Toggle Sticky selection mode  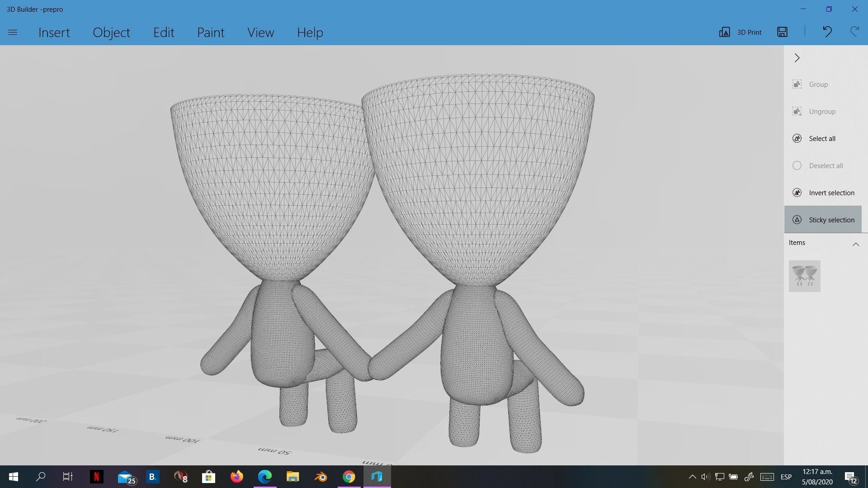coord(823,220)
